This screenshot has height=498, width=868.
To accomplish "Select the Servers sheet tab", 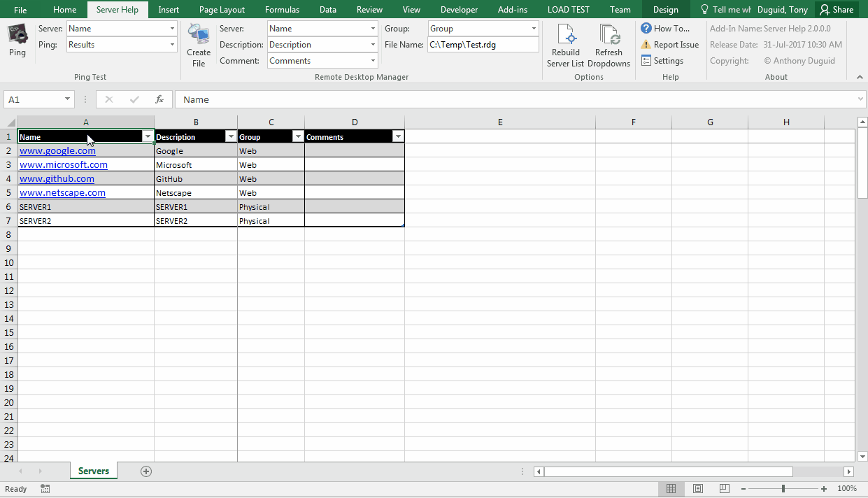I will [x=94, y=471].
